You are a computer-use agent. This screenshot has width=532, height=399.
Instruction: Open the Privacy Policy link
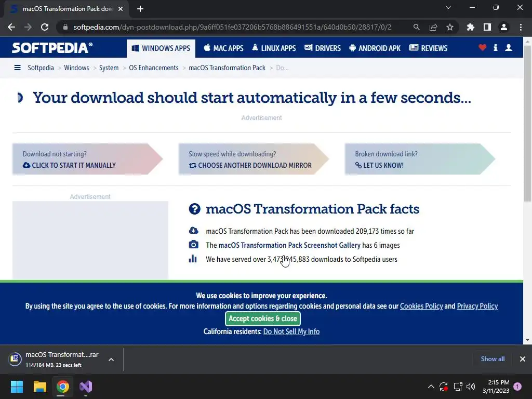tap(477, 306)
